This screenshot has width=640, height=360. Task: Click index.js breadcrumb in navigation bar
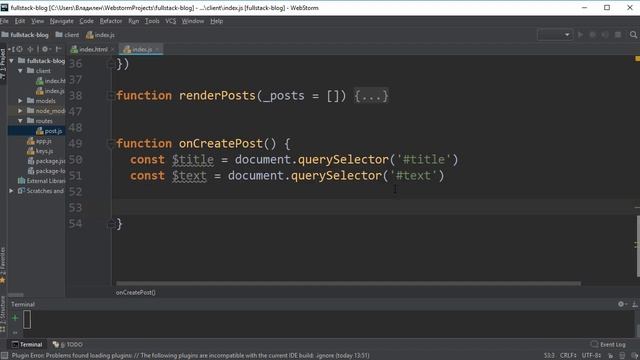(100, 35)
